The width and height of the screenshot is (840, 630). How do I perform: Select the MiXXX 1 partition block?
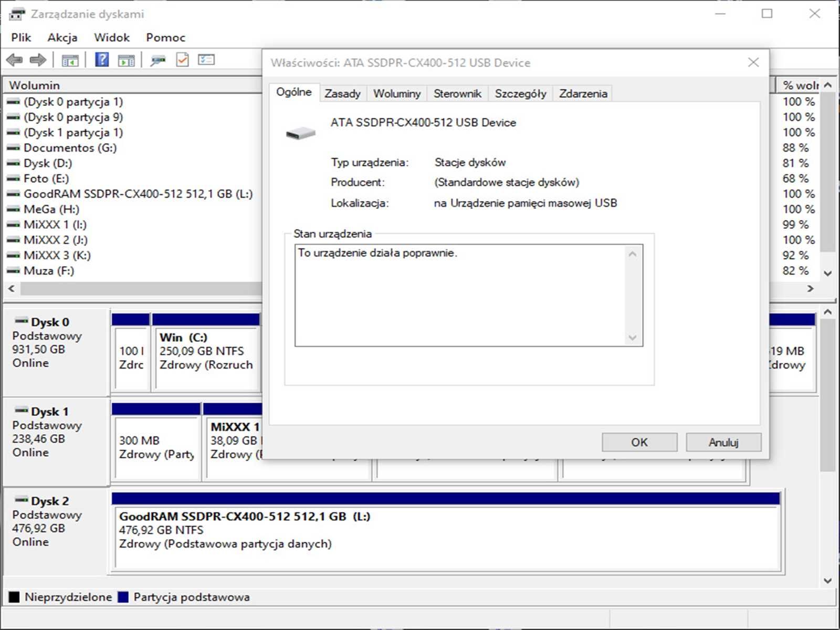coord(234,442)
